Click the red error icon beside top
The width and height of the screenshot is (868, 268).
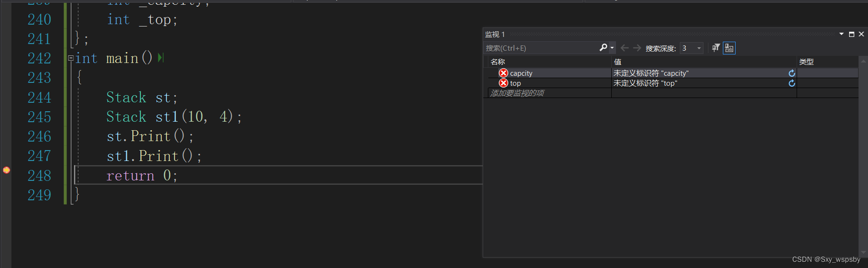click(503, 83)
